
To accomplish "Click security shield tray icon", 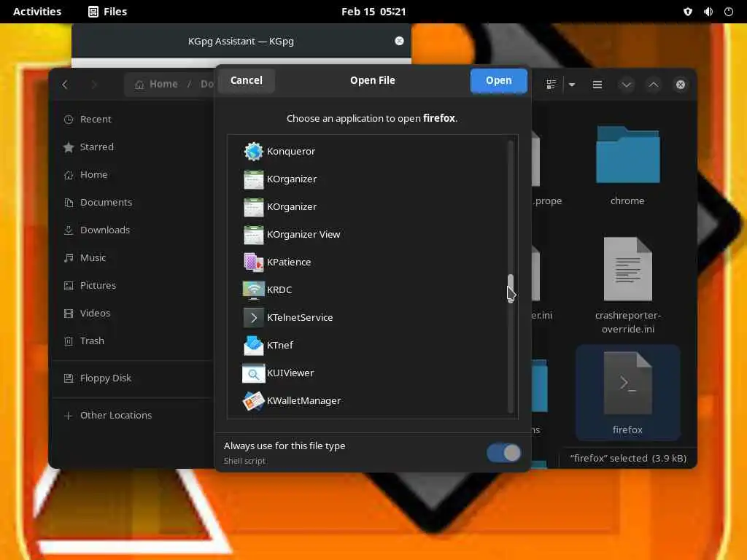I will tap(687, 12).
